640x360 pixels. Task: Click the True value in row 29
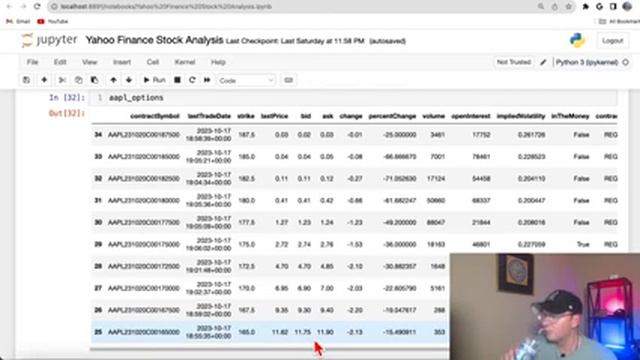coord(583,244)
